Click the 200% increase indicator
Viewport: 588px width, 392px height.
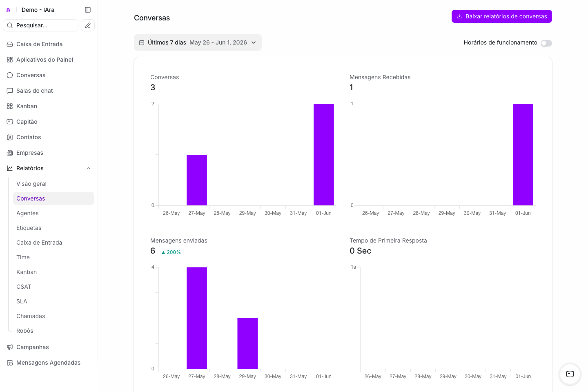(171, 252)
